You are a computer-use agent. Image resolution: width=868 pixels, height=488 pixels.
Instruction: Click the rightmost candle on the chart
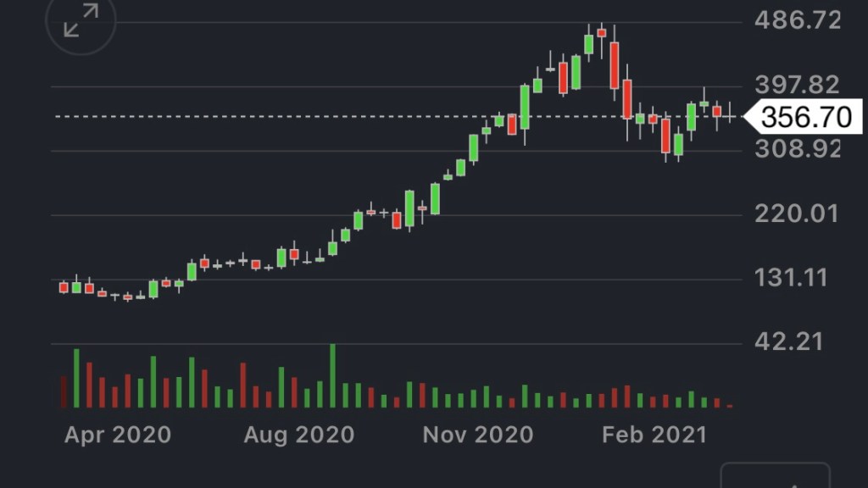(x=730, y=115)
